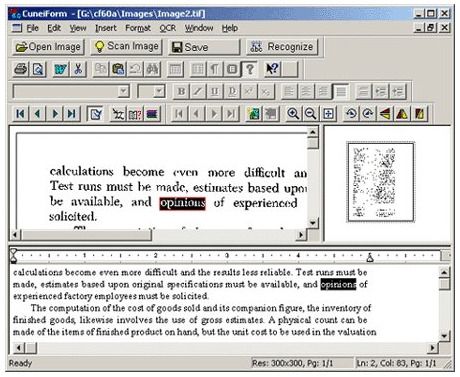Click the Zoom In magnifier
The image size is (460, 377).
coord(293,114)
